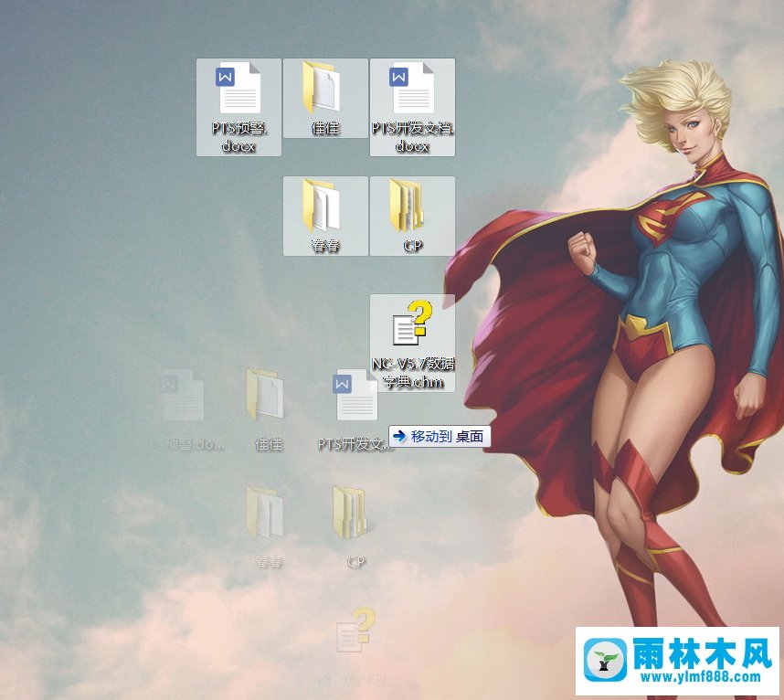Click the 雨林木风 green leaf logo

(x=603, y=661)
